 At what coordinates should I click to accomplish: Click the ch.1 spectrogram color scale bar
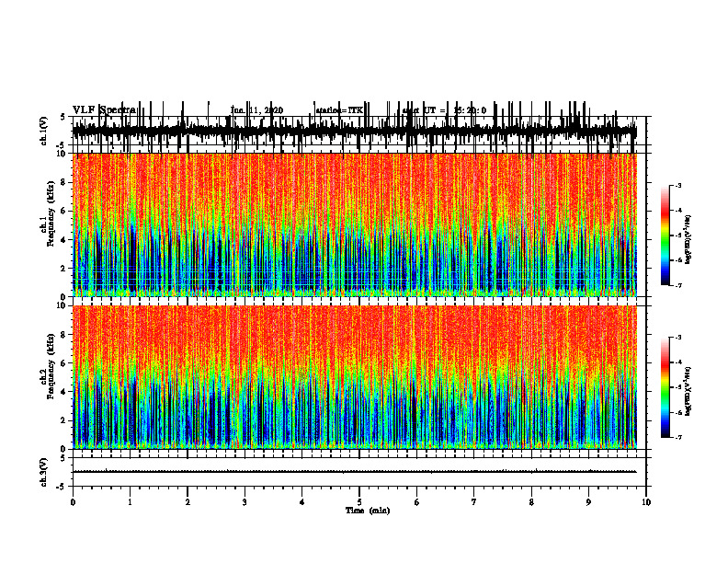tap(665, 236)
